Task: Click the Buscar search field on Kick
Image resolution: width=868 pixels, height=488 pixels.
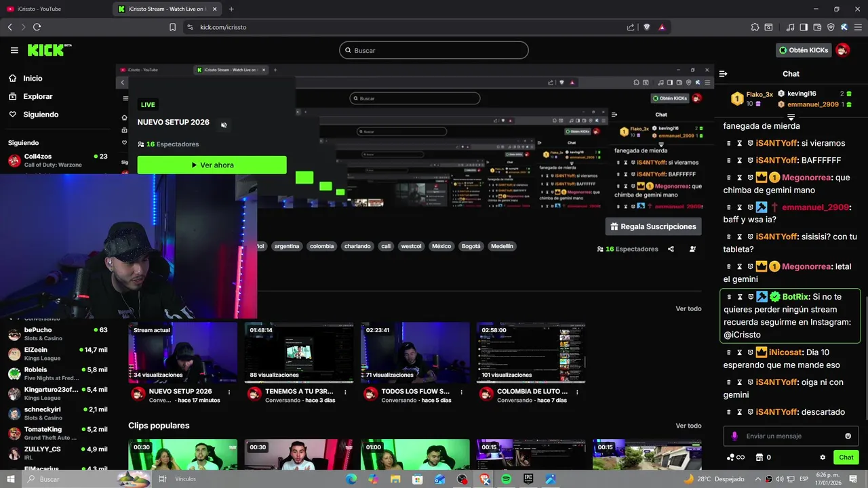Action: point(434,50)
